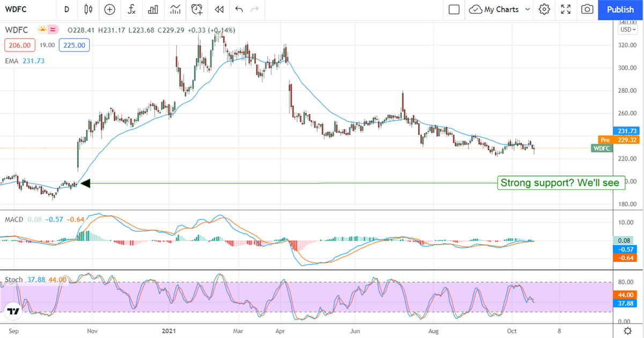The image size is (644, 338).
Task: Click the green WDFC price tag on price axis
Action: point(602,148)
